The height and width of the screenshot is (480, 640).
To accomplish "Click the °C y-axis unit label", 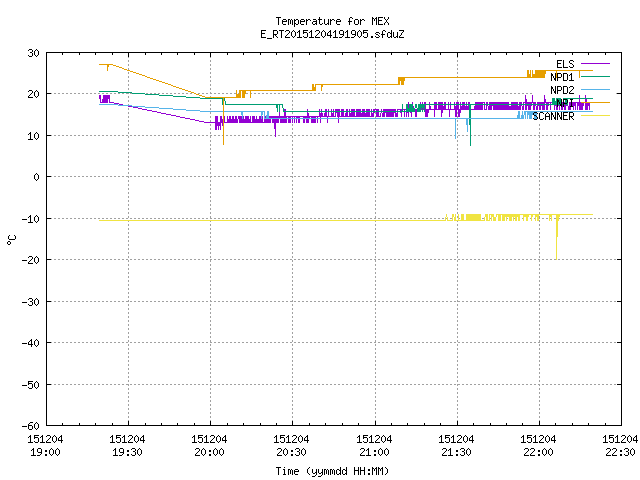I will point(11,240).
